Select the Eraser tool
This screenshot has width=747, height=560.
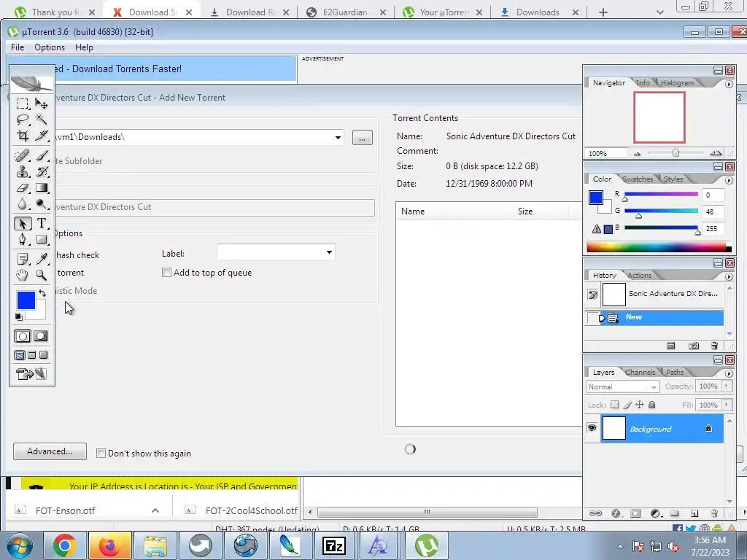tap(22, 188)
